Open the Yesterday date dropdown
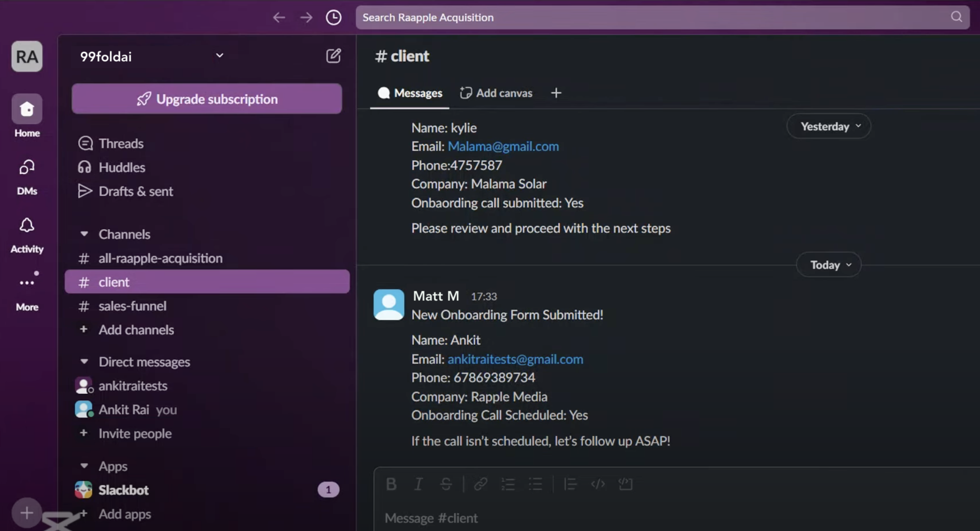The width and height of the screenshot is (980, 531). coord(829,127)
